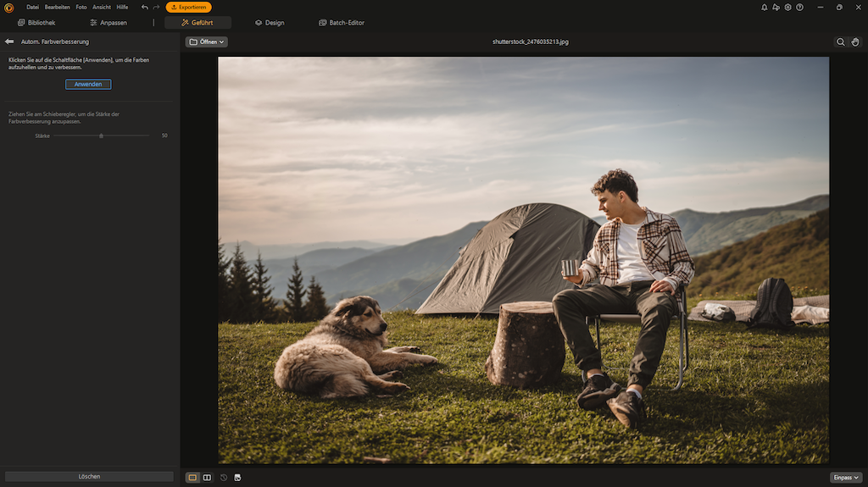Open the Datei menu
Screen dimensions: 868x487
[32, 7]
